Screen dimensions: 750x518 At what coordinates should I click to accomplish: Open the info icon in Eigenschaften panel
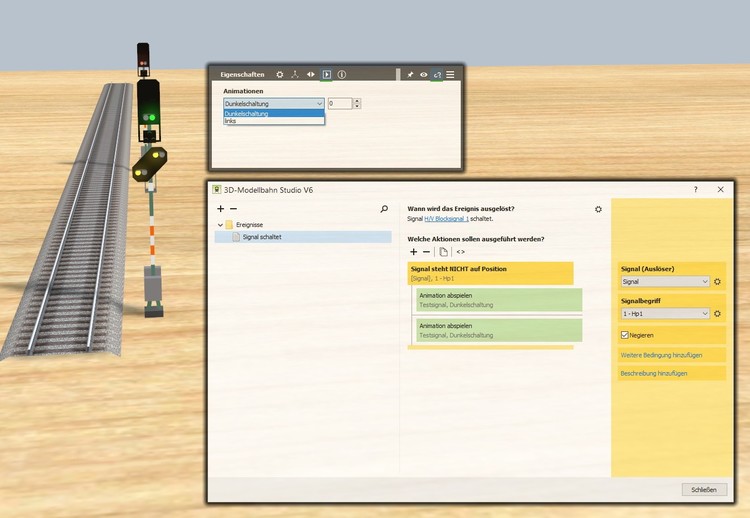pos(341,75)
